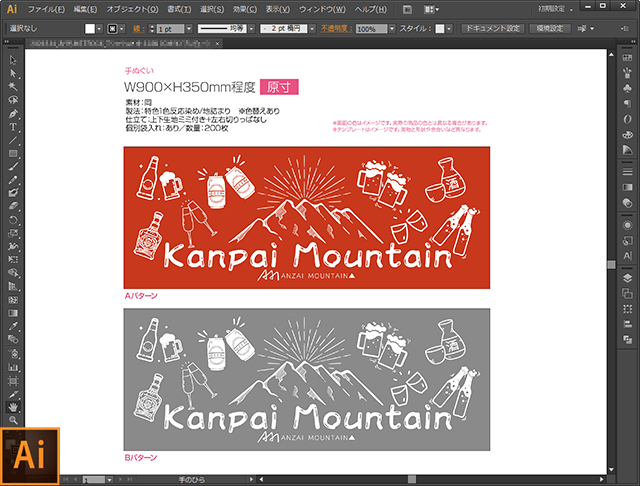Select the Gradient tool
The image size is (640, 486).
click(x=13, y=313)
